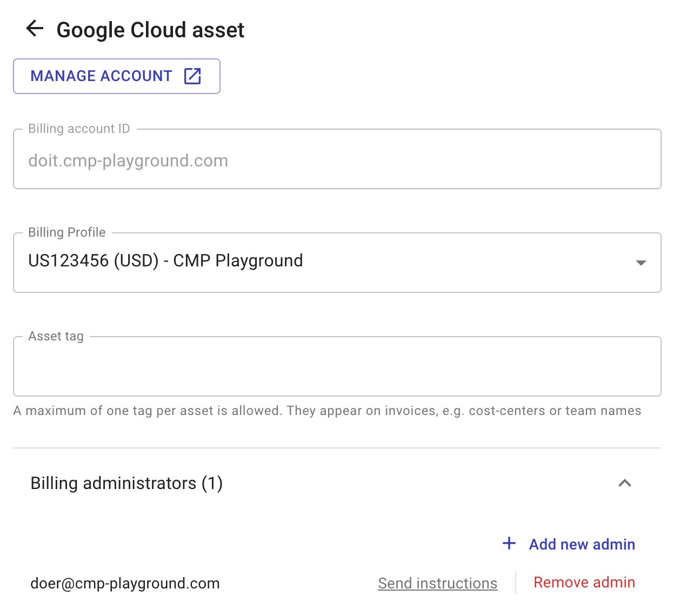Click the Send instructions link

tap(437, 582)
